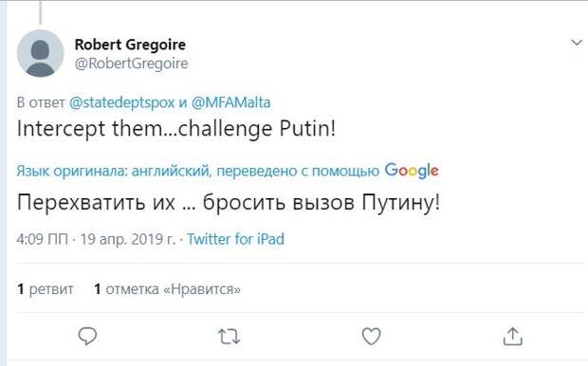Image resolution: width=588 pixels, height=366 pixels.
Task: Open Robert Gregoire's default avatar
Action: coord(41,53)
